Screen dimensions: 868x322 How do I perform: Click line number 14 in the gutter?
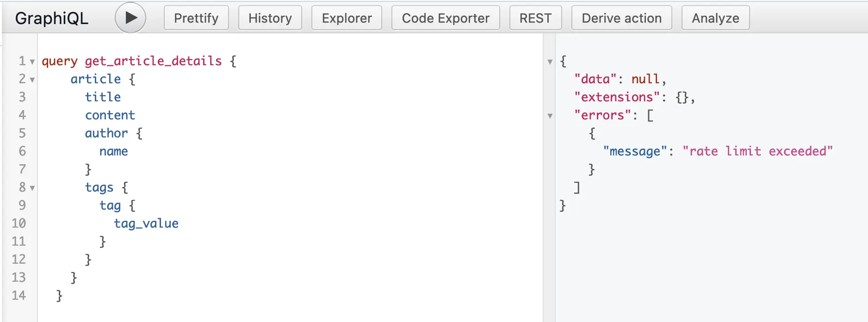19,296
